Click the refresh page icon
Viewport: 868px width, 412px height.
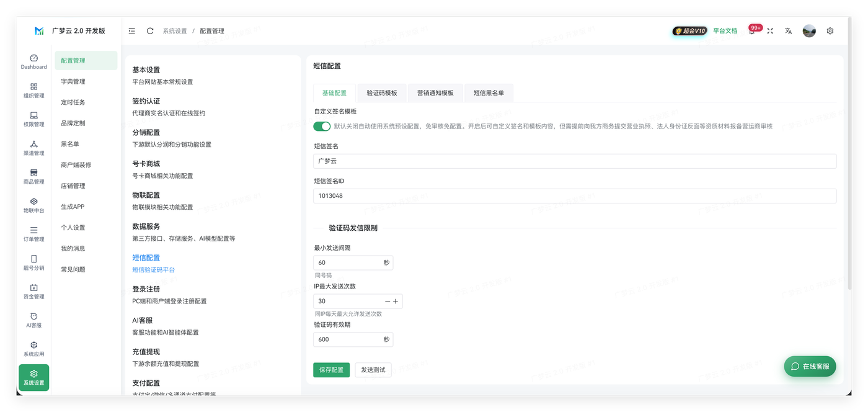(150, 31)
